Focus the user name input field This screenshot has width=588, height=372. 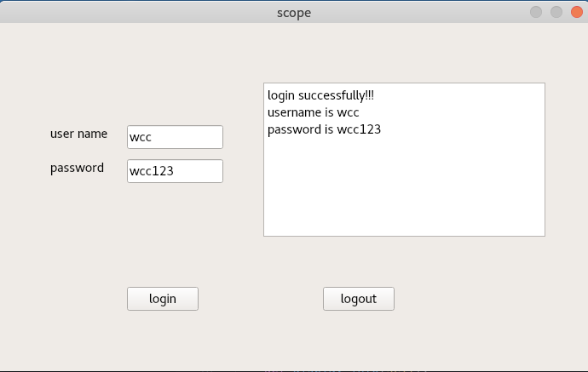(x=175, y=137)
